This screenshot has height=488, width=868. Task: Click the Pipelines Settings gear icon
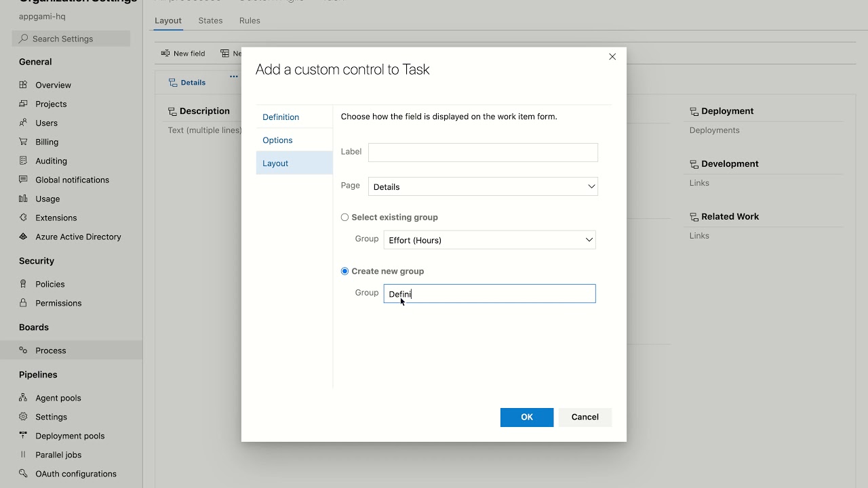pyautogui.click(x=23, y=417)
